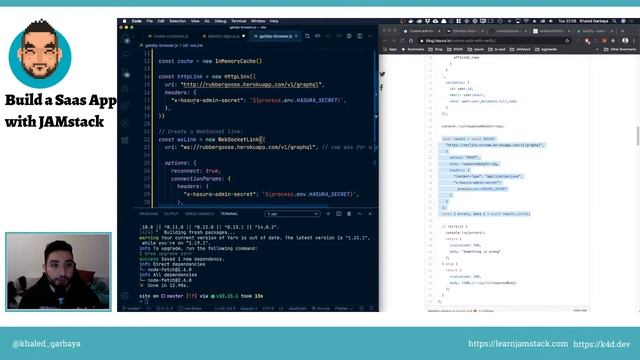Click the Chrome back arrow icon
The width and height of the screenshot is (640, 360).
tap(384, 40)
